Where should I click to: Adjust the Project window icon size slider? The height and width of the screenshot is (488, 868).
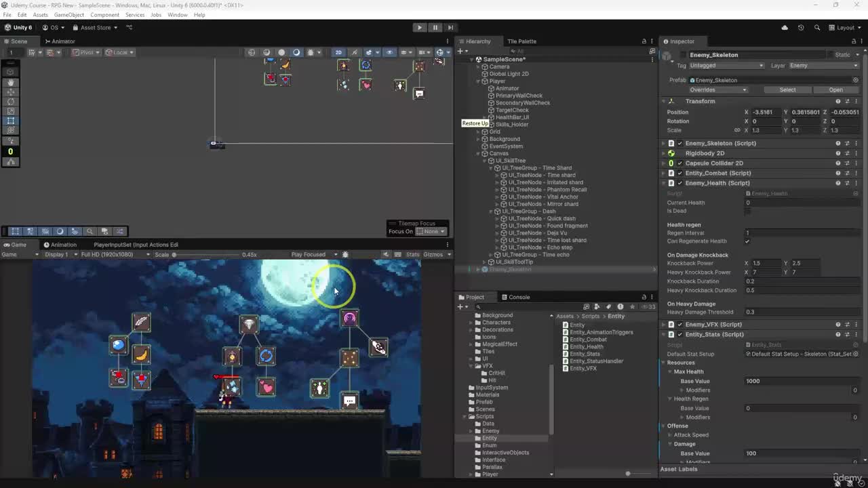click(627, 474)
